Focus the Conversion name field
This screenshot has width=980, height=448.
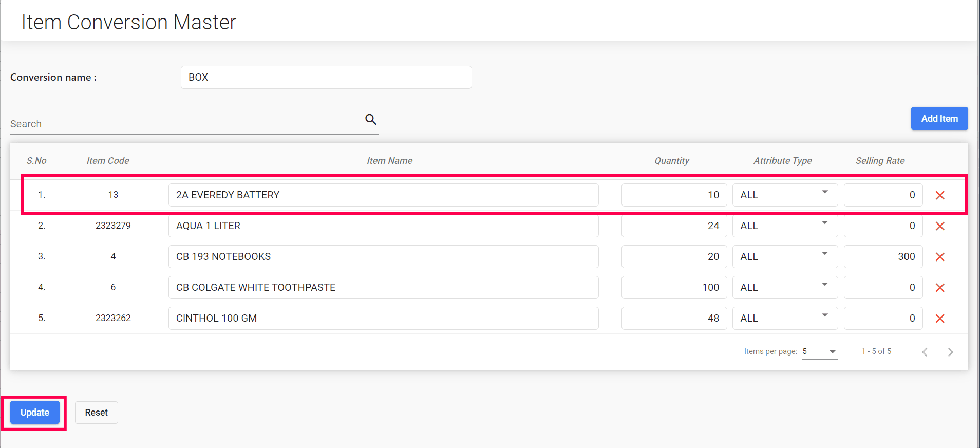[326, 78]
